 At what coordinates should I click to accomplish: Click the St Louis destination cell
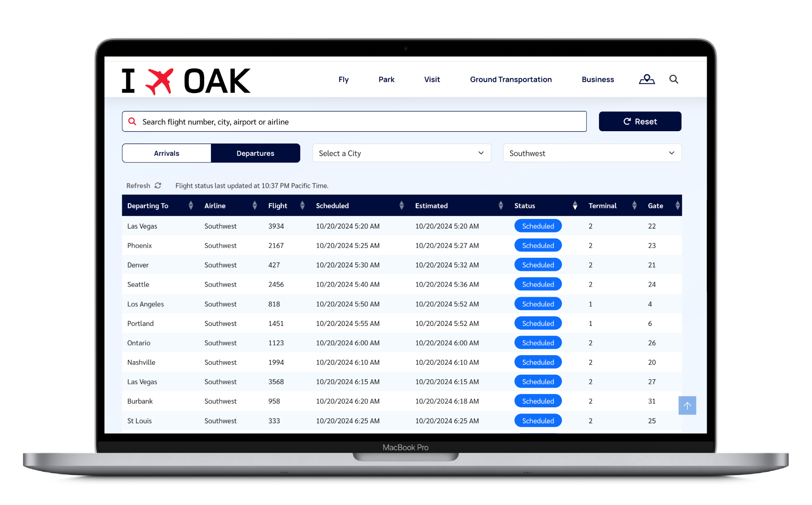[x=140, y=421]
